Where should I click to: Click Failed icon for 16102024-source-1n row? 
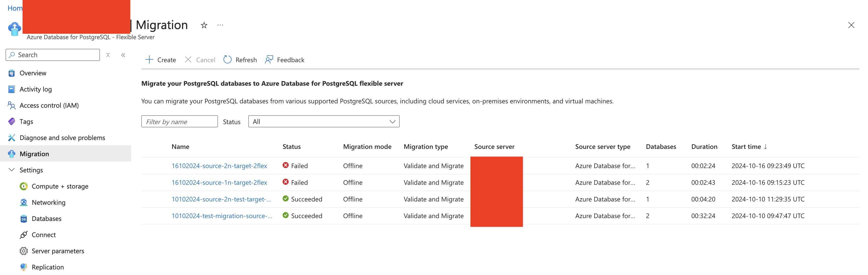click(285, 182)
